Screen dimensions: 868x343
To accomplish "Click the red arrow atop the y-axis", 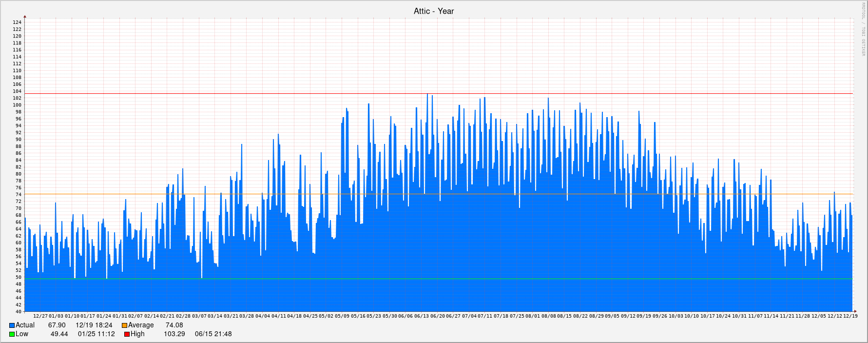I will pos(25,17).
